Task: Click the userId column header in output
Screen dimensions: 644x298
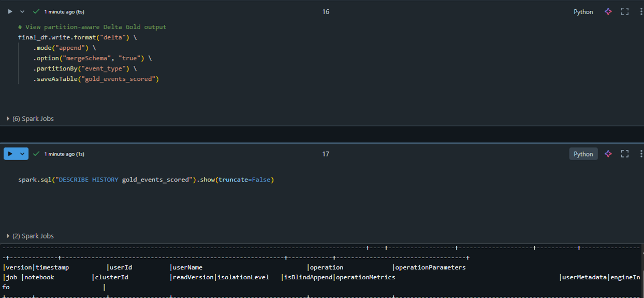Action: (121, 267)
